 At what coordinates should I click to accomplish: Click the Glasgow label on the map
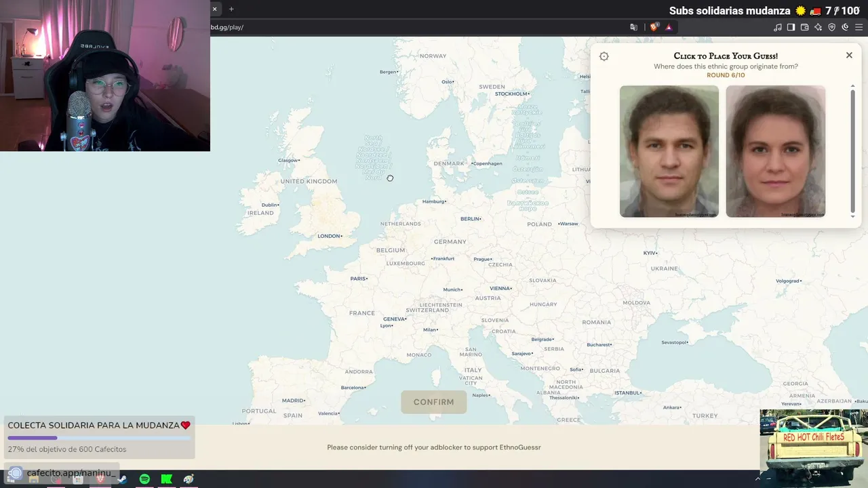[x=288, y=160]
